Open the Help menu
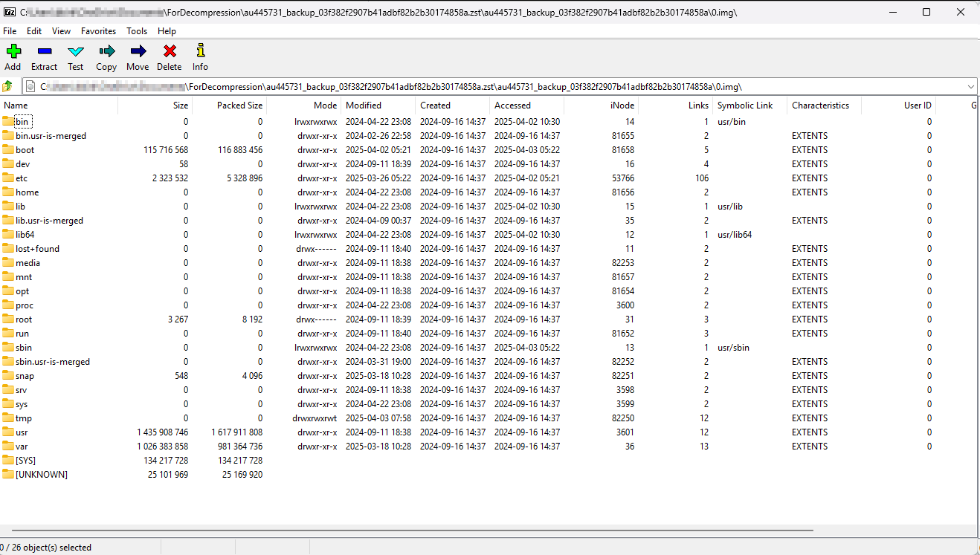The width and height of the screenshot is (980, 555). (167, 31)
